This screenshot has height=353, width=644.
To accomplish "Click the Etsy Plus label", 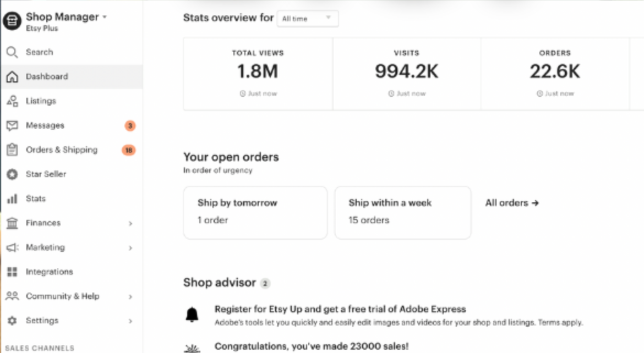I will click(42, 29).
